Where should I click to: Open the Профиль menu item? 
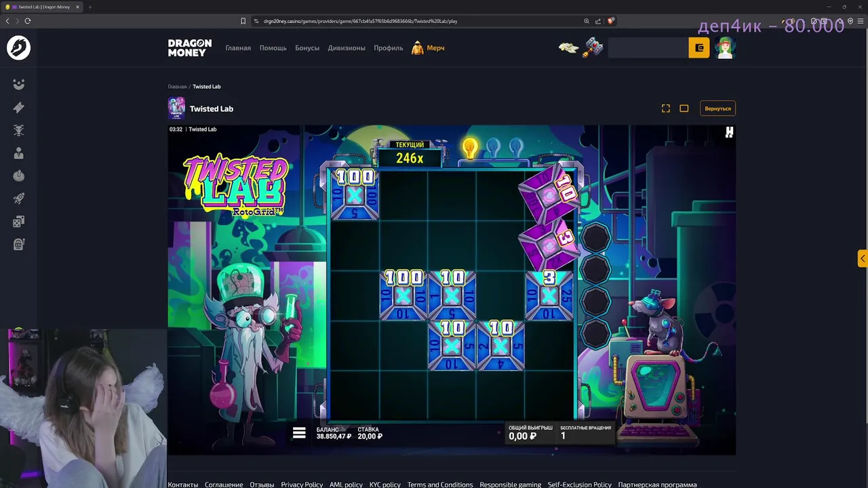(x=389, y=48)
